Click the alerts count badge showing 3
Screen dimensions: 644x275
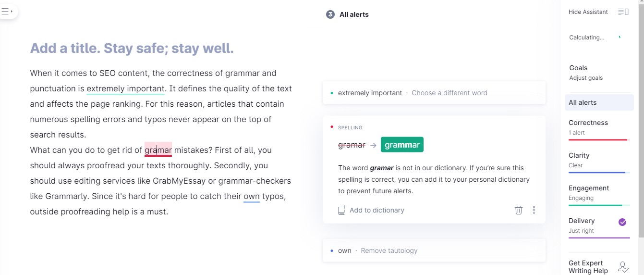point(330,14)
